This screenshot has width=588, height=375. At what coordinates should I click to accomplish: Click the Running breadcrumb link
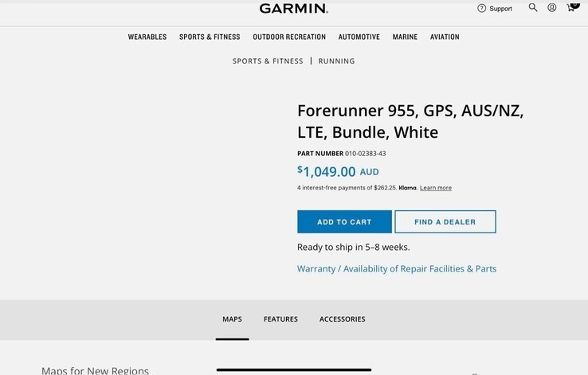(336, 61)
